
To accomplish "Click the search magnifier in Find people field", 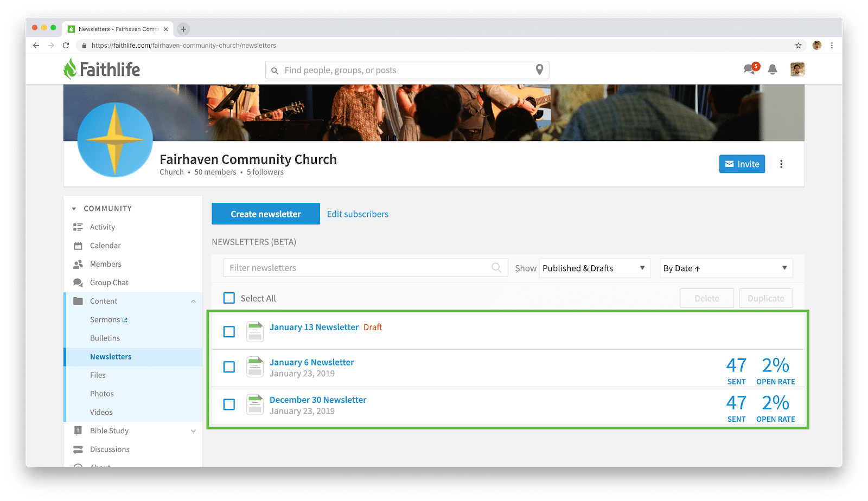I will pyautogui.click(x=275, y=70).
